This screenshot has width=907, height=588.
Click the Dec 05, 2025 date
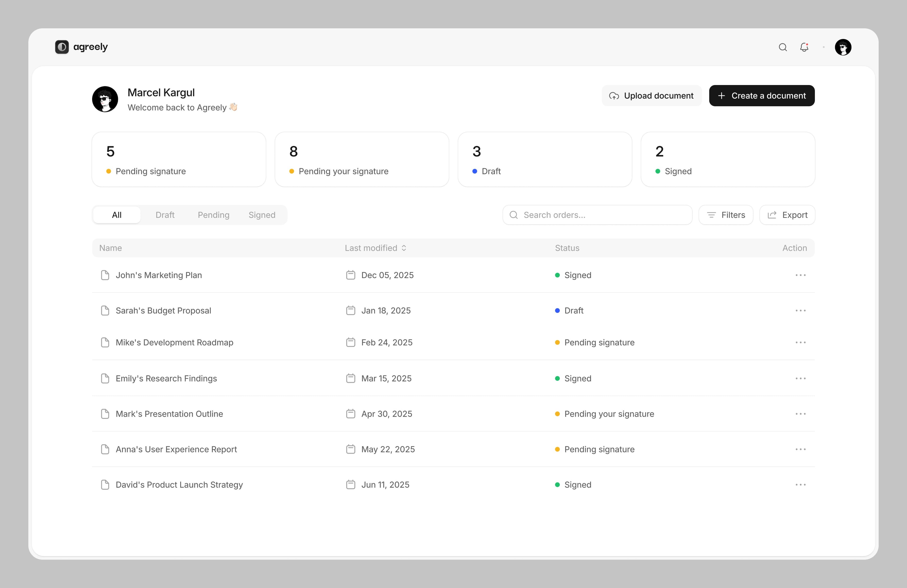click(x=388, y=275)
